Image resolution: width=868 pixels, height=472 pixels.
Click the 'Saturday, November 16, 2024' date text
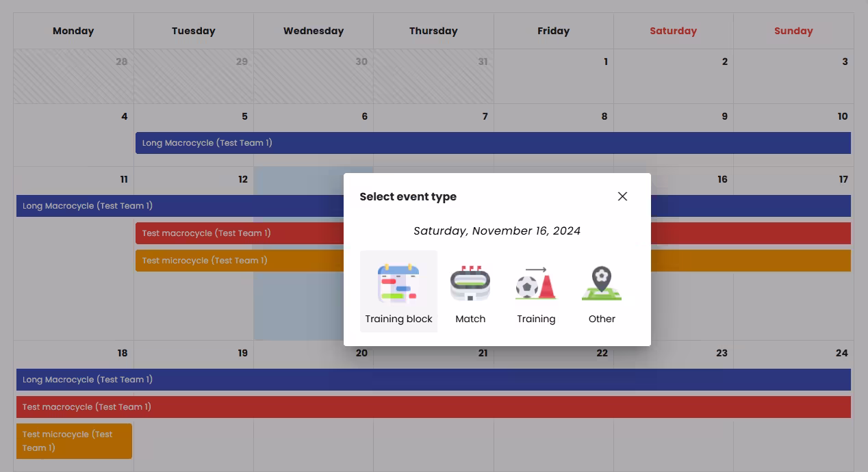tap(497, 231)
